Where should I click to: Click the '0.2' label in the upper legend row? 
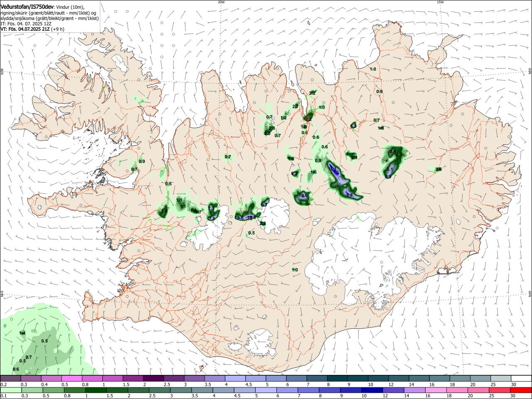[x=3, y=384]
